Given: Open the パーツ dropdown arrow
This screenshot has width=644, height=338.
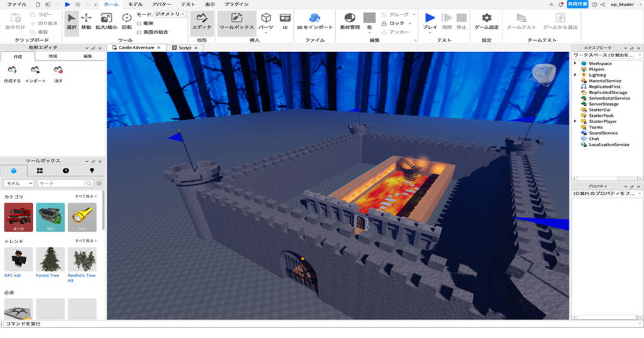Looking at the screenshot, I should coord(266,33).
